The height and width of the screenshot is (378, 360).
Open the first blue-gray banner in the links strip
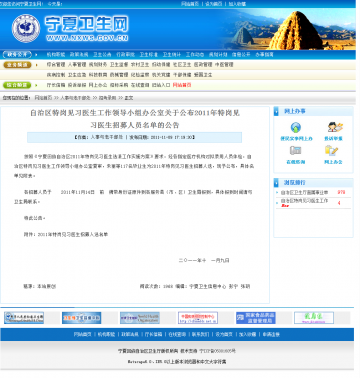coord(24,318)
